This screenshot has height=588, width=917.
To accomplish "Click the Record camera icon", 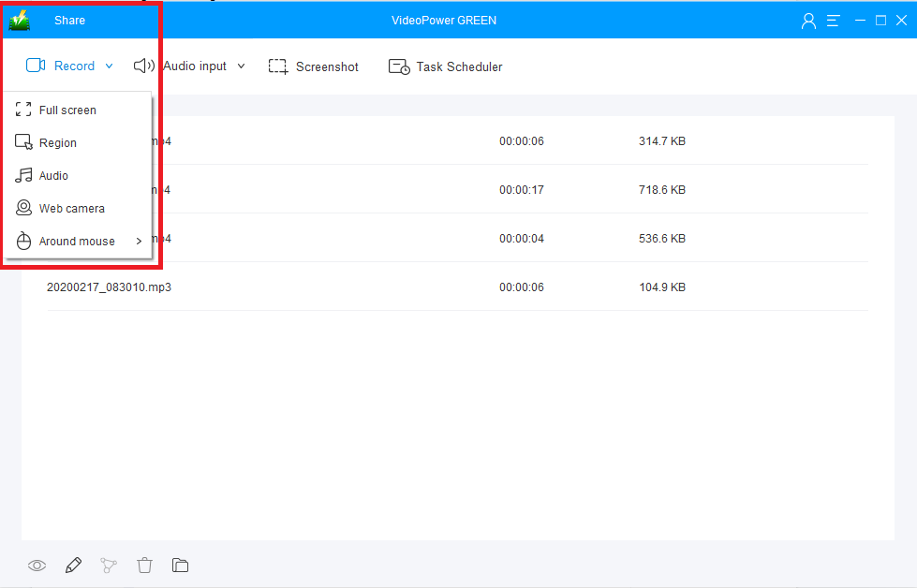I will [x=36, y=66].
